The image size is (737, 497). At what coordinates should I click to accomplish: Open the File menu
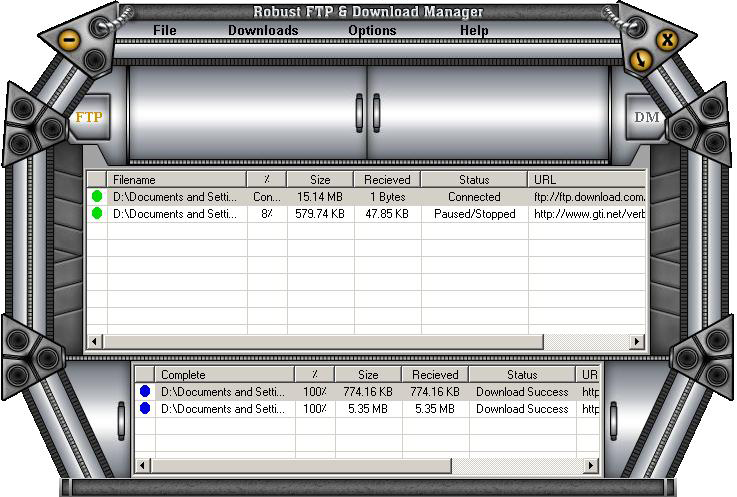pyautogui.click(x=165, y=31)
